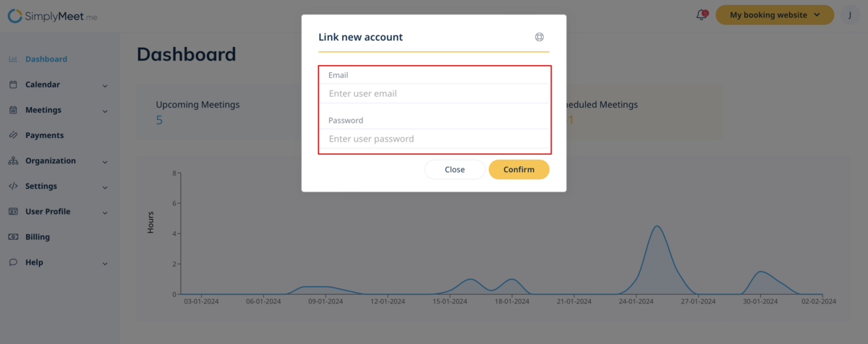Click the Organization icon in sidebar
The width and height of the screenshot is (868, 344).
tap(13, 161)
